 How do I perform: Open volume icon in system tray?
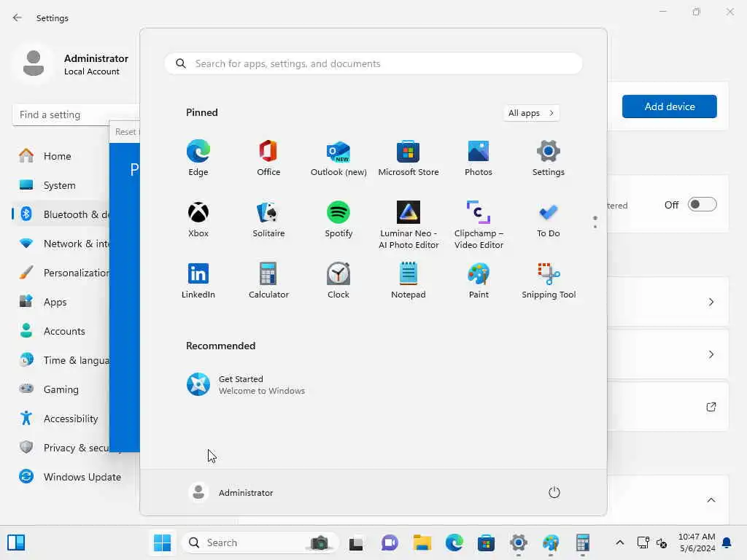click(662, 542)
